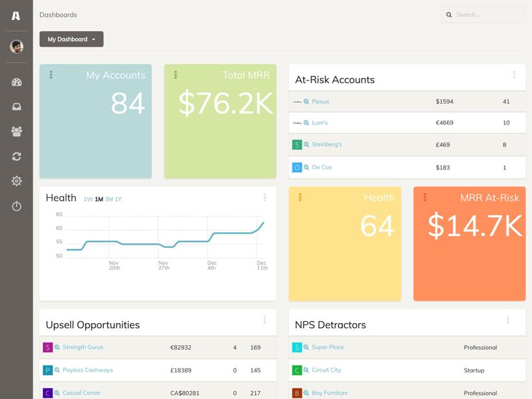
Task: Open options menu on At-Risk Accounts panel
Action: tap(514, 75)
